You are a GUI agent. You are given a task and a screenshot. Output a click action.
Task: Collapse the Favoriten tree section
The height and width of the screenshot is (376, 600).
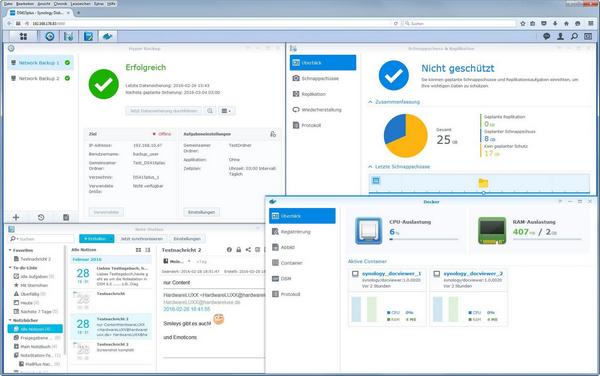tap(10, 250)
